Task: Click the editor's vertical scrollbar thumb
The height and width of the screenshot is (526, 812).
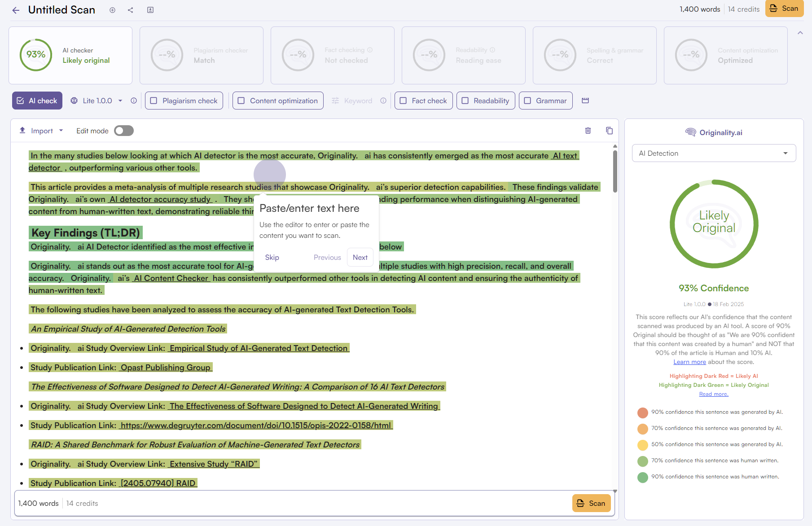Action: pos(615,171)
